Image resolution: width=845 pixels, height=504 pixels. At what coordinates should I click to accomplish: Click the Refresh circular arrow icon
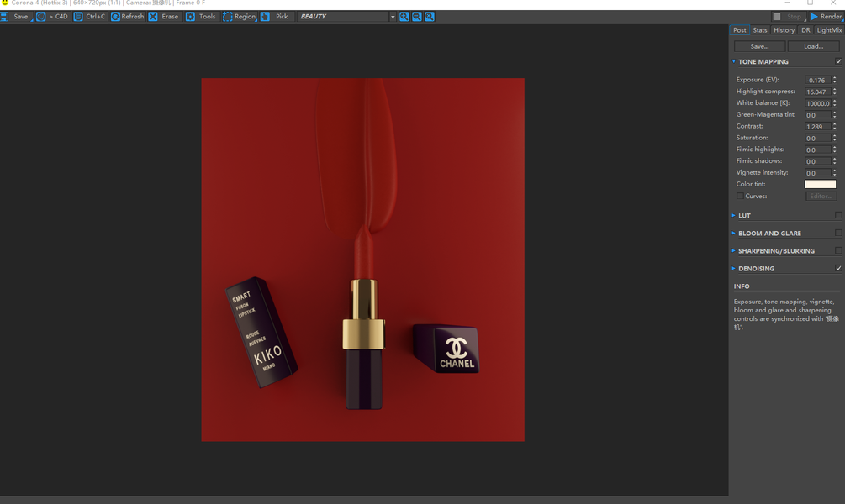coord(115,17)
